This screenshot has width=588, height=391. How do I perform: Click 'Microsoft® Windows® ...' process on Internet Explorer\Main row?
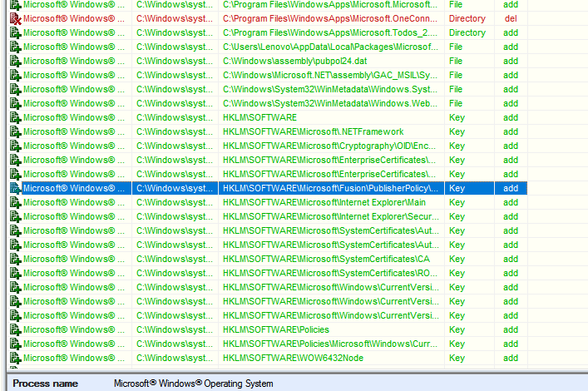point(74,202)
